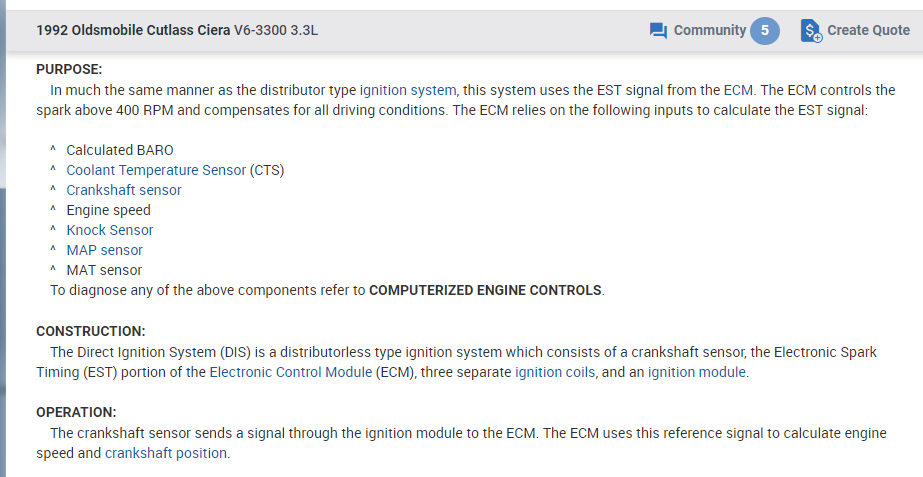Click the Crankshaft sensor list link
Screen dimensions: 923x477
pyautogui.click(x=124, y=190)
